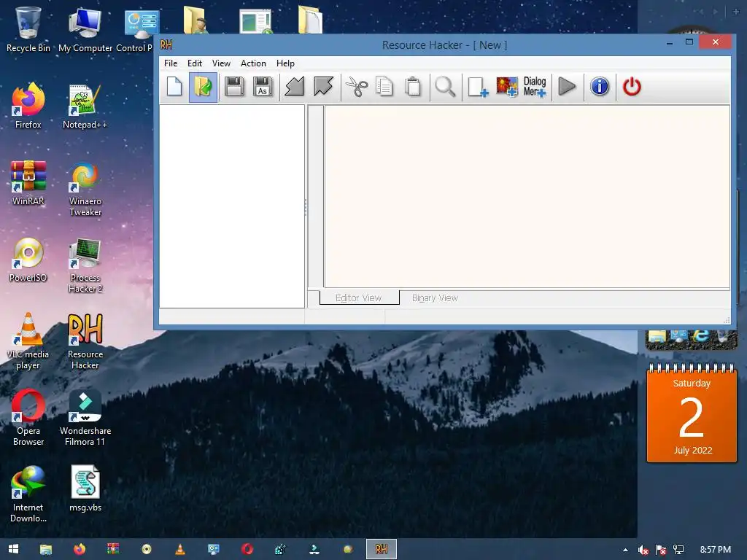Click the Compile Script arrow icon
Screen dimensions: 747x560
(x=295, y=87)
